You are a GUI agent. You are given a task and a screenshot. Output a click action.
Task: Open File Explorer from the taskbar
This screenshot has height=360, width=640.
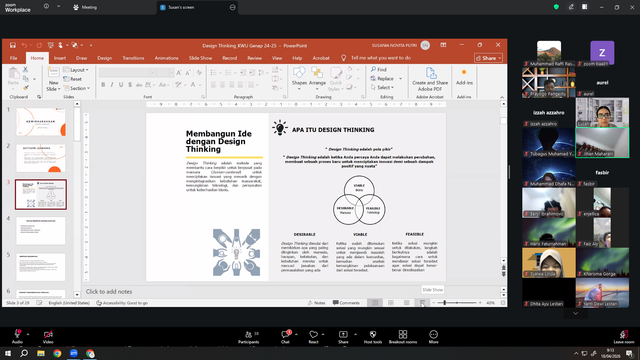41,353
